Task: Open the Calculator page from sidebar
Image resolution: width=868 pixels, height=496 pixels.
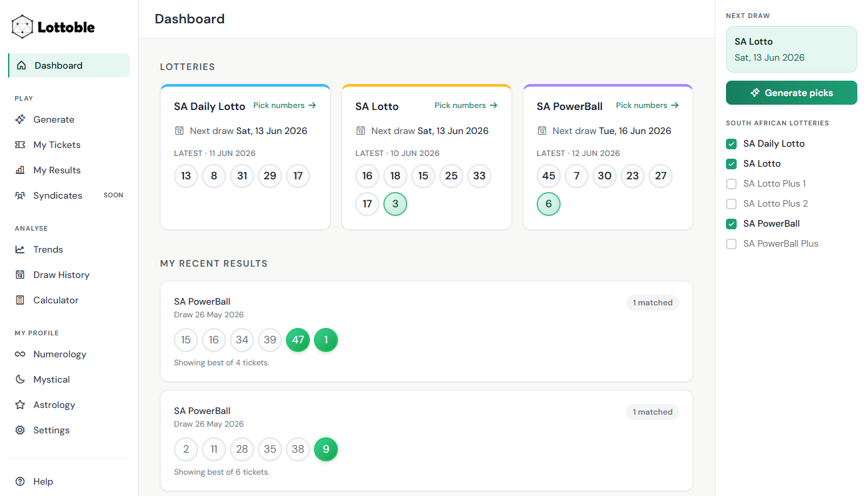Action: 69,300
